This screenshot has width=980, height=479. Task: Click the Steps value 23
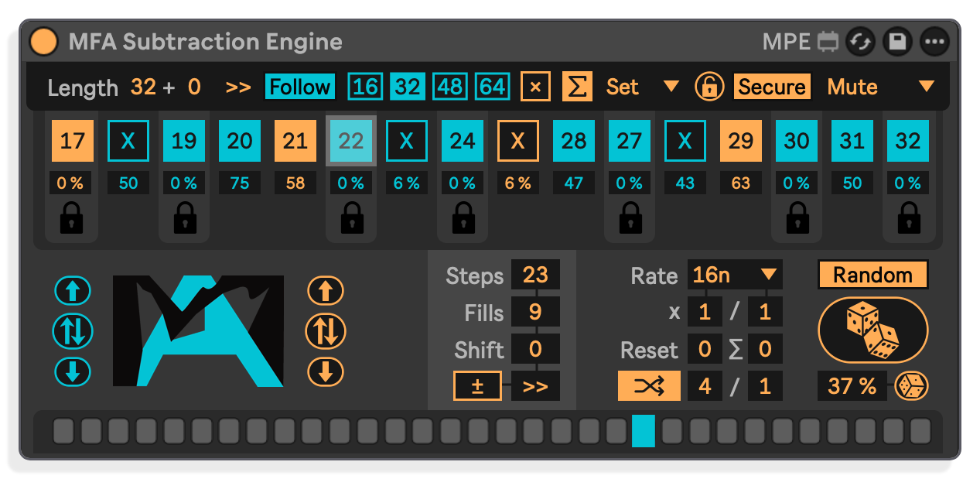click(535, 275)
